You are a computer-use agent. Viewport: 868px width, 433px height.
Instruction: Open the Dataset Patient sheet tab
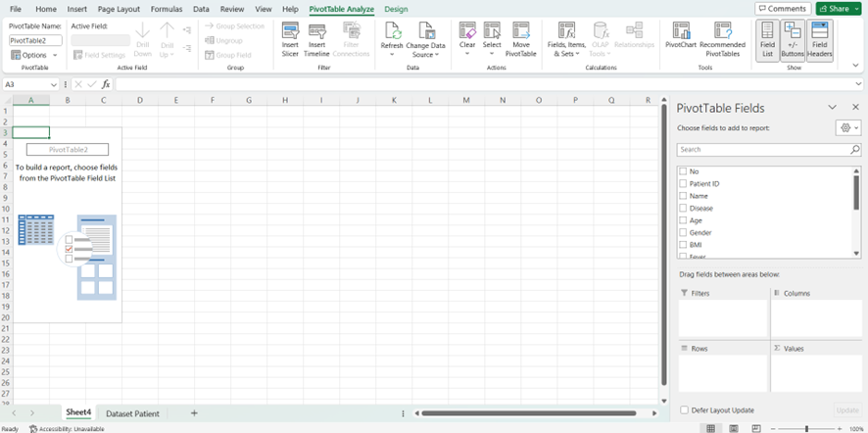132,413
